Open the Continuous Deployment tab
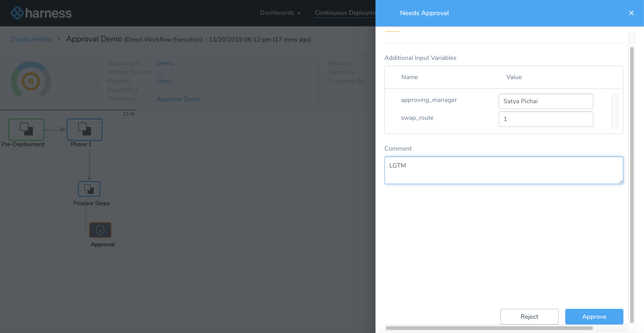Image resolution: width=644 pixels, height=333 pixels. point(345,13)
